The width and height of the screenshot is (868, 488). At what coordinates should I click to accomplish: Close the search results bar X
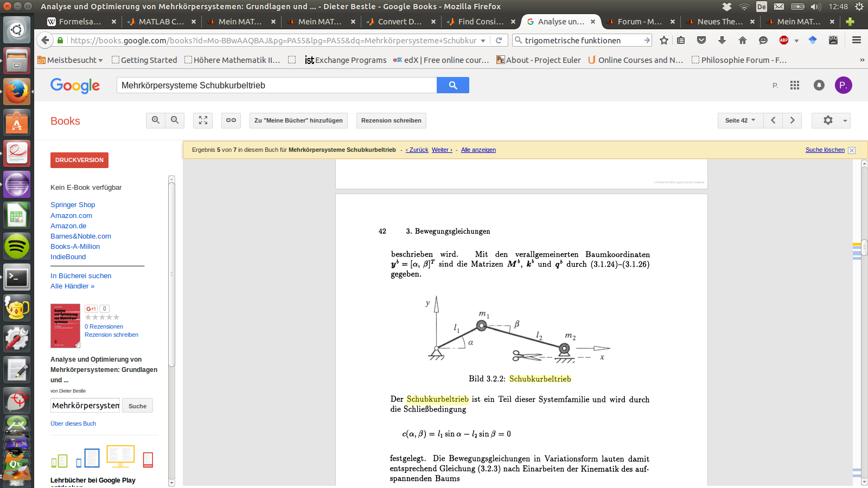coord(852,150)
